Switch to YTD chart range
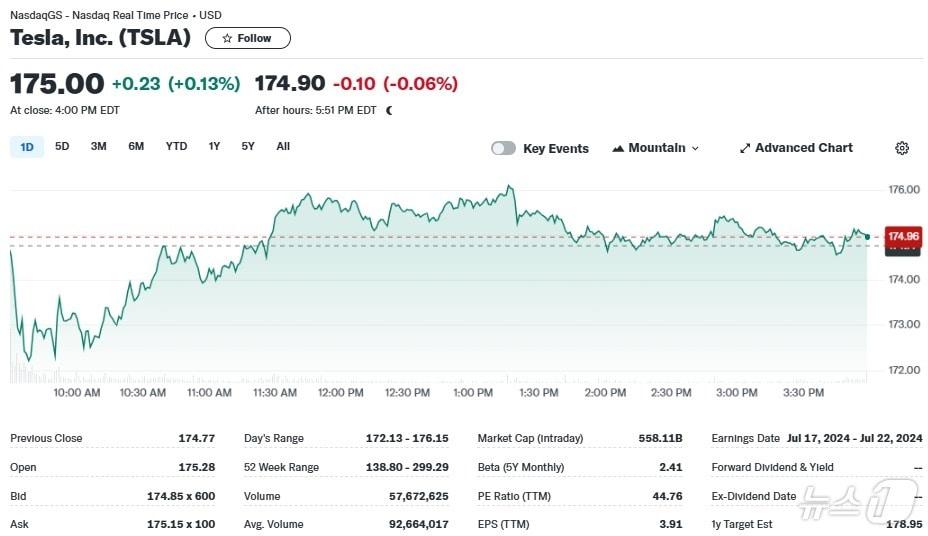Image resolution: width=928 pixels, height=536 pixels. (176, 147)
